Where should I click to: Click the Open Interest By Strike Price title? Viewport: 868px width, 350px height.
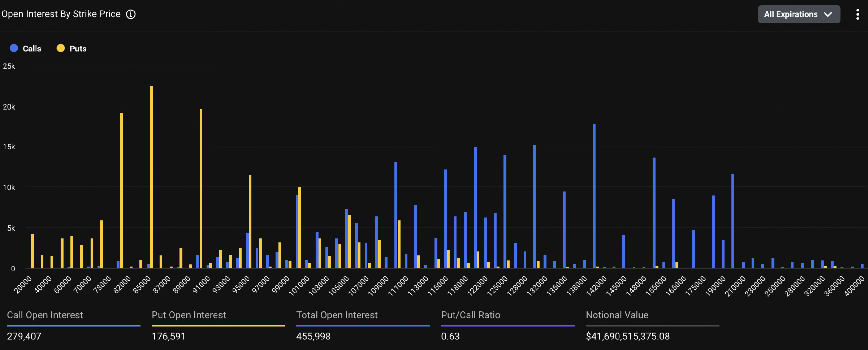click(x=61, y=14)
